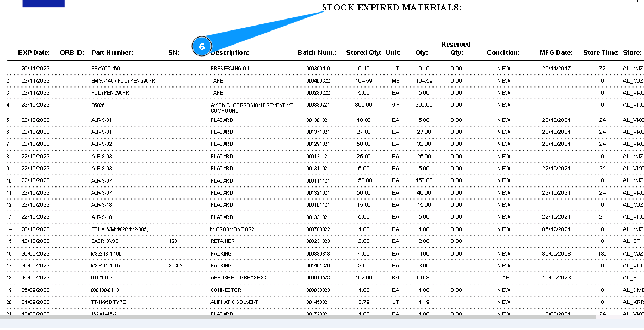Select batch number 00400322
This screenshot has width=644, height=330.
pos(318,81)
